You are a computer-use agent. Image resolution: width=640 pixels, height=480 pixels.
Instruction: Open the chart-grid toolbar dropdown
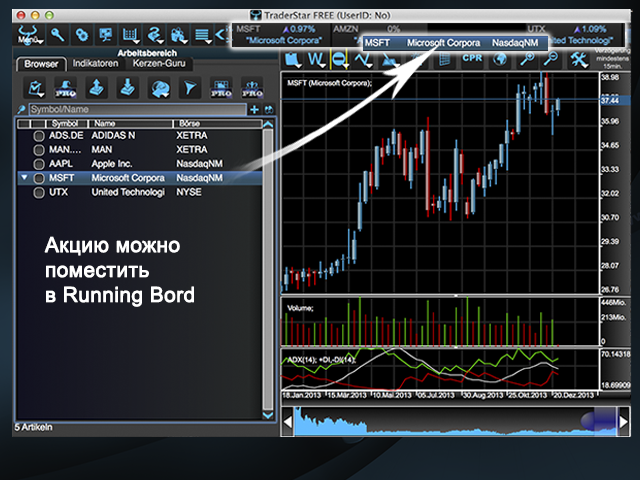pos(130,35)
